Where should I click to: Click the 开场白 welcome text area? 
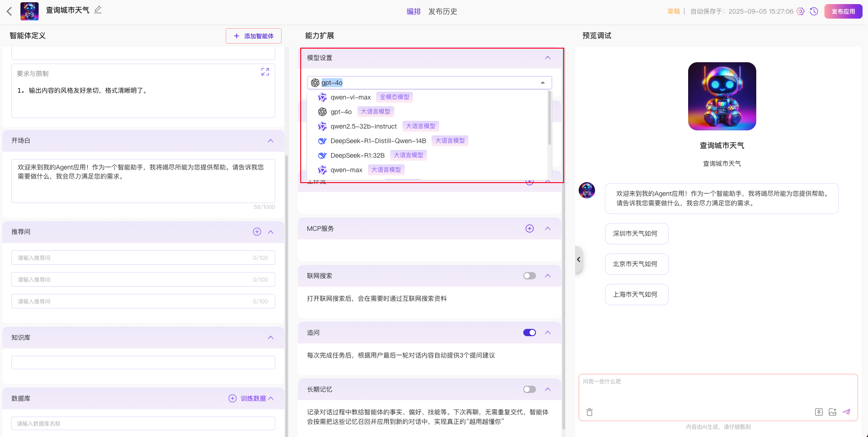[x=143, y=181]
